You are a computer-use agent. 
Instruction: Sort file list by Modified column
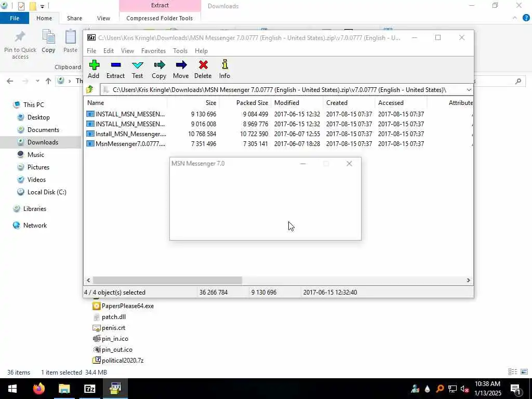pyautogui.click(x=297, y=103)
